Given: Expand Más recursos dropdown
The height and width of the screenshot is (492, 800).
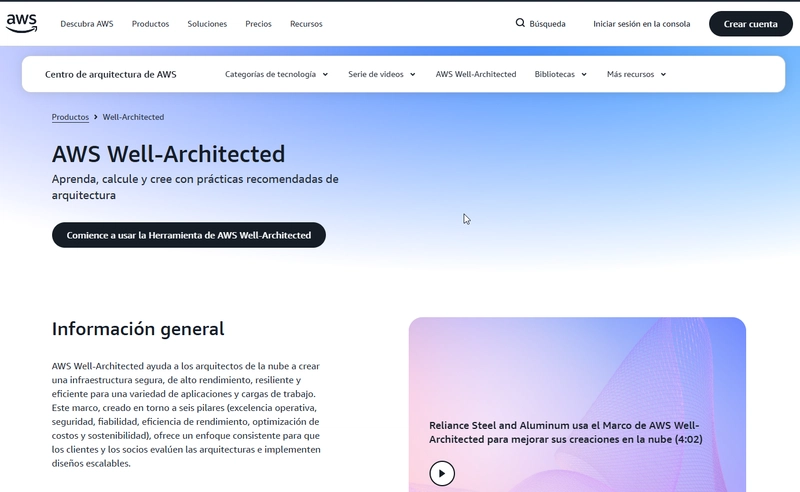Looking at the screenshot, I should 636,75.
